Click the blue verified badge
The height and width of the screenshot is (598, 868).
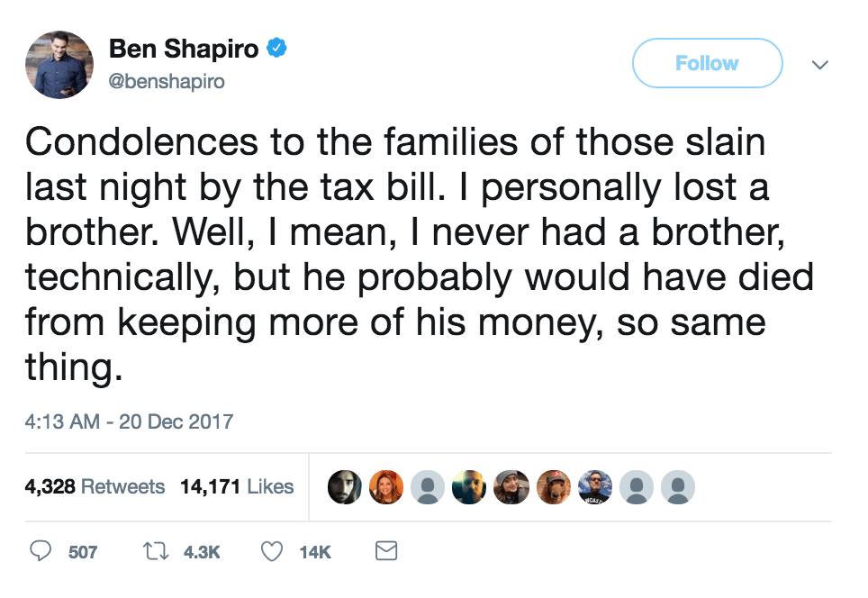click(x=276, y=48)
